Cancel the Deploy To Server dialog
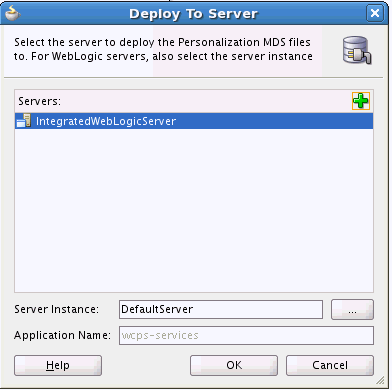392x390 pixels. [x=330, y=365]
